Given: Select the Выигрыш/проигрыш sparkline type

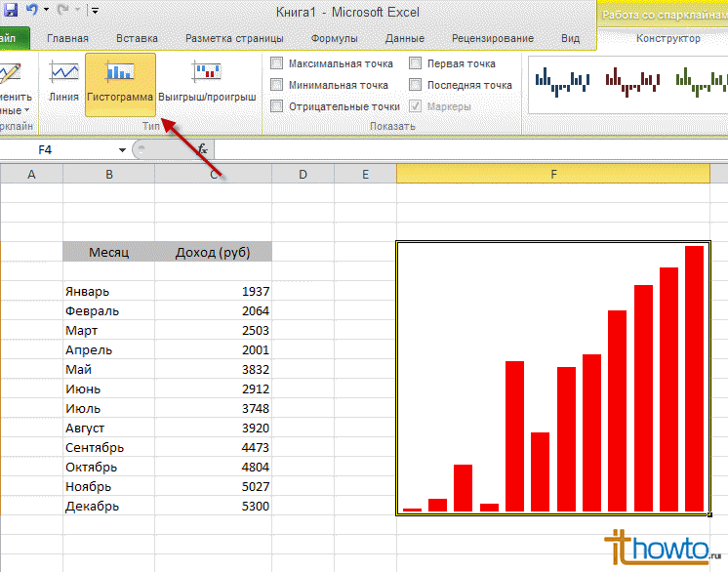Looking at the screenshot, I should pos(207,82).
